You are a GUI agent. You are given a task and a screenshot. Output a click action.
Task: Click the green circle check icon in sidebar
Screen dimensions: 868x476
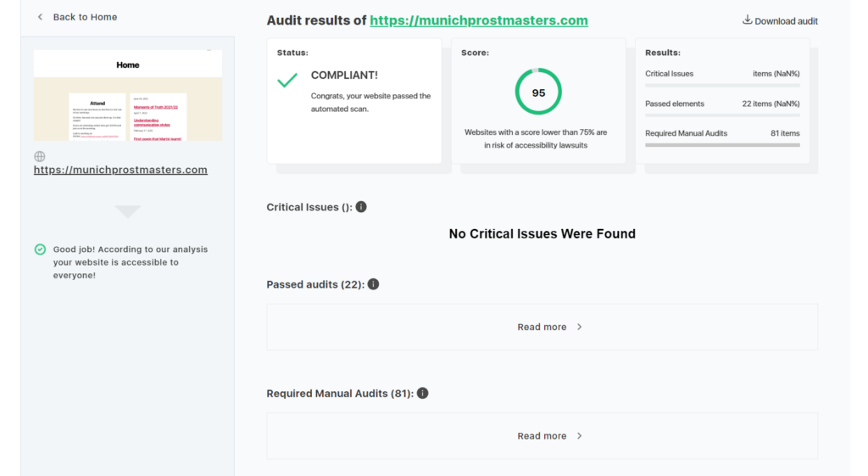(40, 249)
